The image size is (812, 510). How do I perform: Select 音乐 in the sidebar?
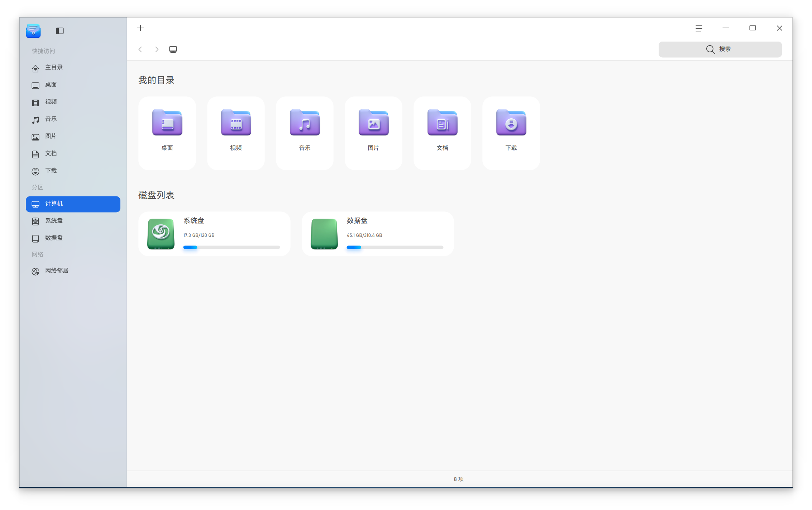pos(73,119)
